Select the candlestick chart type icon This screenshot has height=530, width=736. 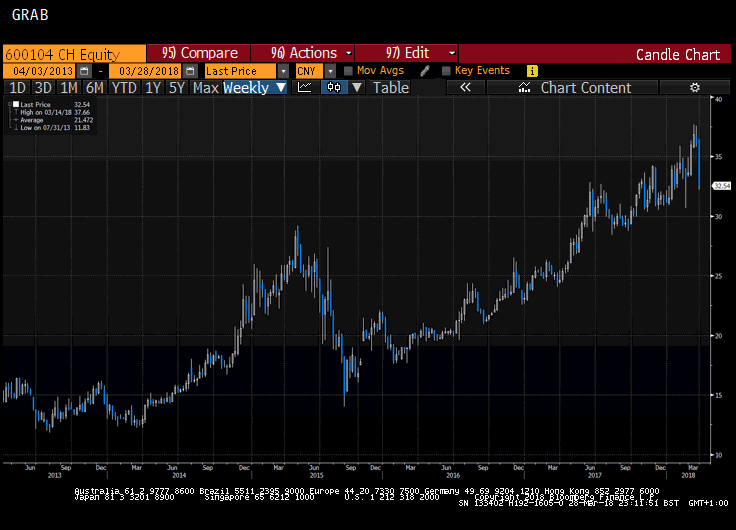click(x=334, y=87)
